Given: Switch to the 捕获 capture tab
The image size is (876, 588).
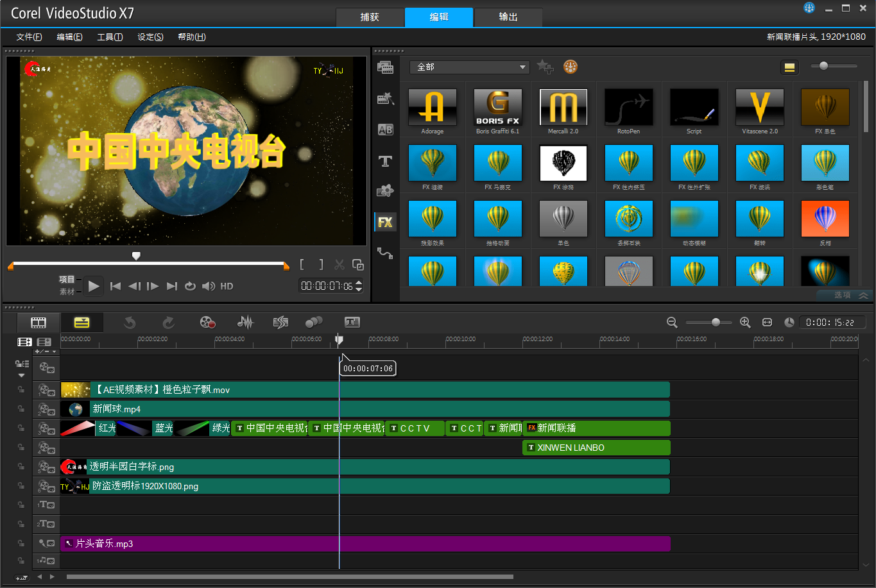Looking at the screenshot, I should pos(370,17).
